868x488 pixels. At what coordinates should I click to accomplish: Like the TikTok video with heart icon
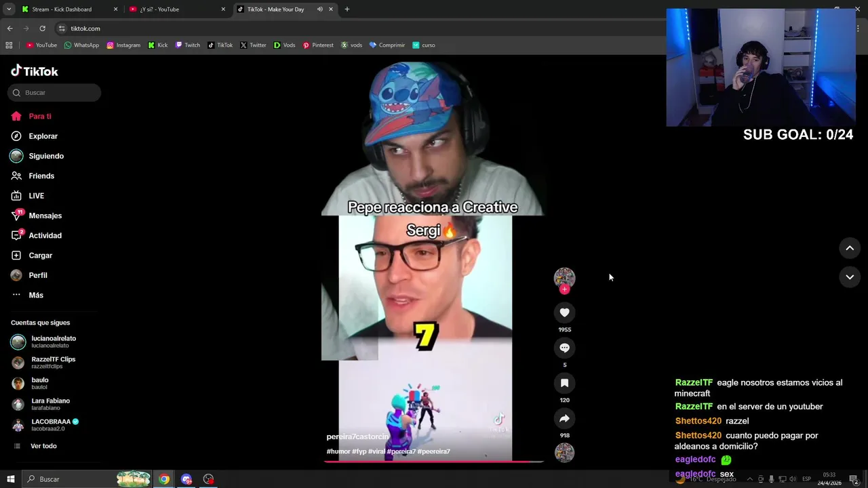(564, 312)
